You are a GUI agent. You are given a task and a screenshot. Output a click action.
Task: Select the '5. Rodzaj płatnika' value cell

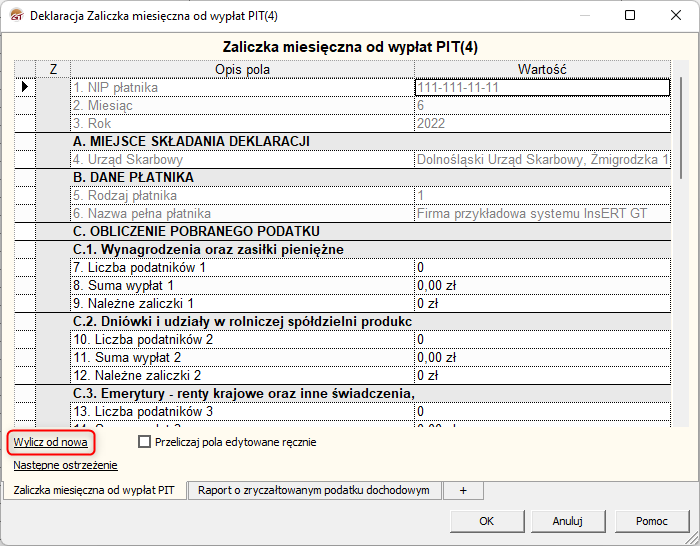tap(542, 196)
